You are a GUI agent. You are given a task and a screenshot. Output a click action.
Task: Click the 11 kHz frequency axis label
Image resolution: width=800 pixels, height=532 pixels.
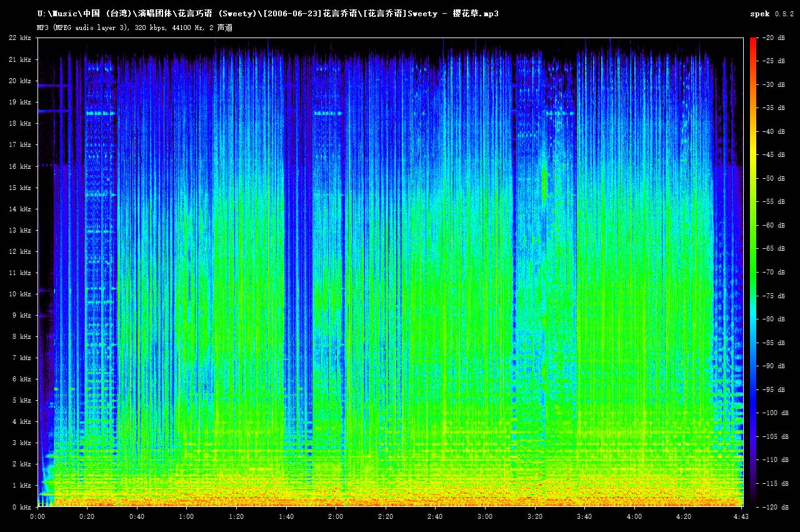coord(21,273)
